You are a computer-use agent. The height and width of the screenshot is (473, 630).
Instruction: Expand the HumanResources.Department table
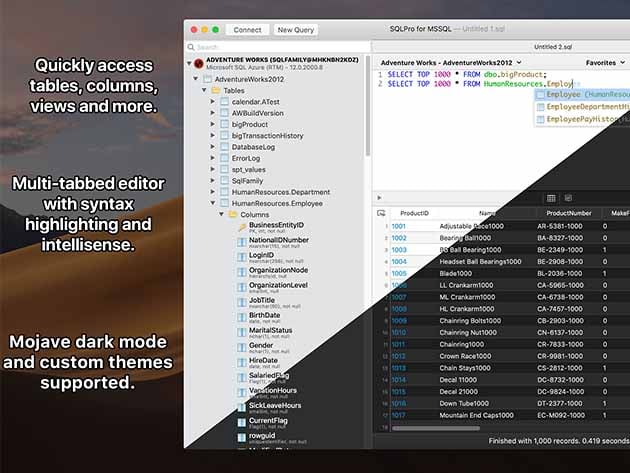(x=212, y=191)
